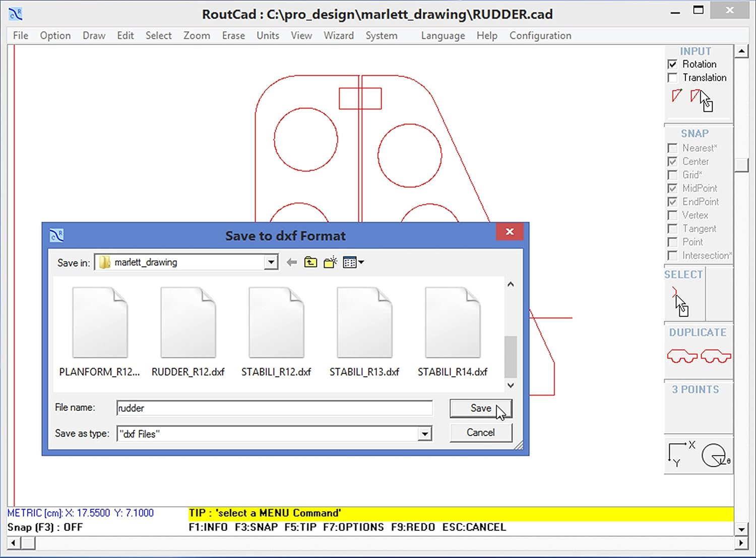Click the Up One Level folder icon

310,262
